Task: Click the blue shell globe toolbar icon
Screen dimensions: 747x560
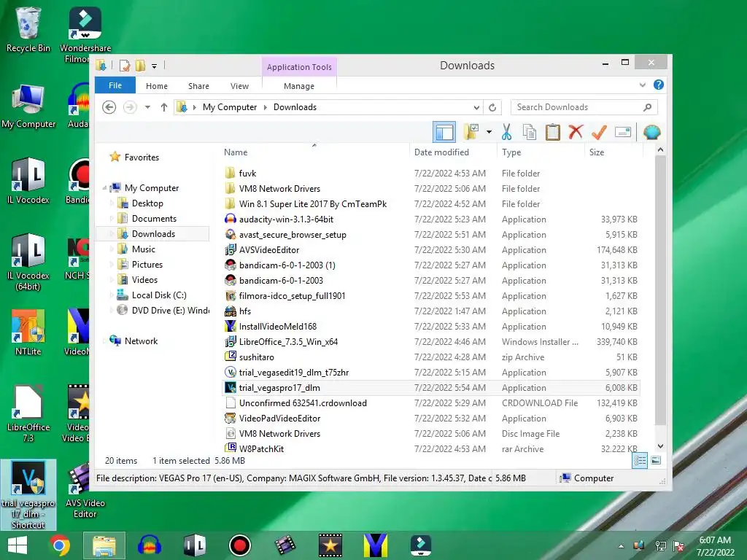Action: [651, 132]
